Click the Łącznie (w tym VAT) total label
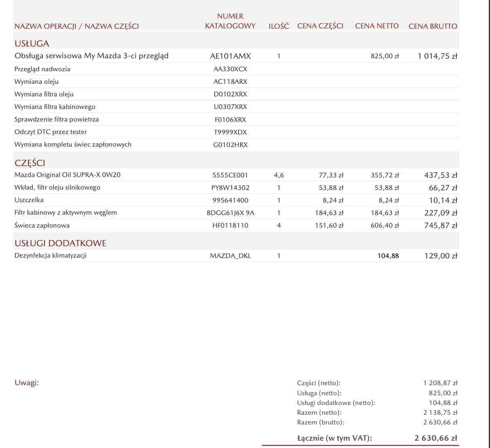This screenshot has width=490, height=448. (334, 438)
